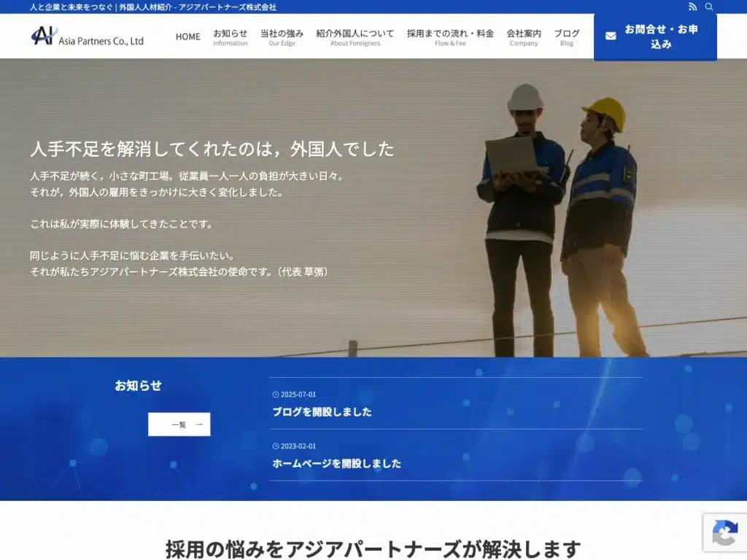Click hero headline 人手不足を解消してくれたのは，外国人でした
This screenshot has width=747, height=560.
coord(212,149)
